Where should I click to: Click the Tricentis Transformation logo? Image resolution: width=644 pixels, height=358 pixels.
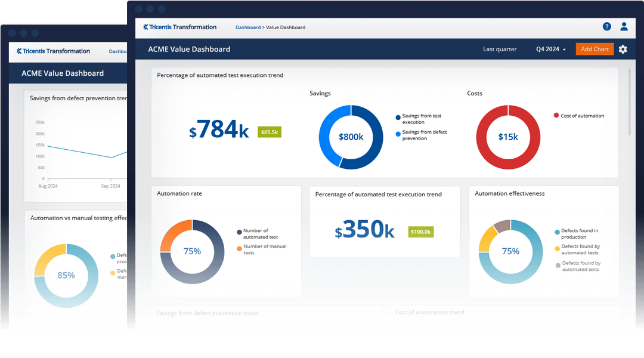pyautogui.click(x=179, y=27)
